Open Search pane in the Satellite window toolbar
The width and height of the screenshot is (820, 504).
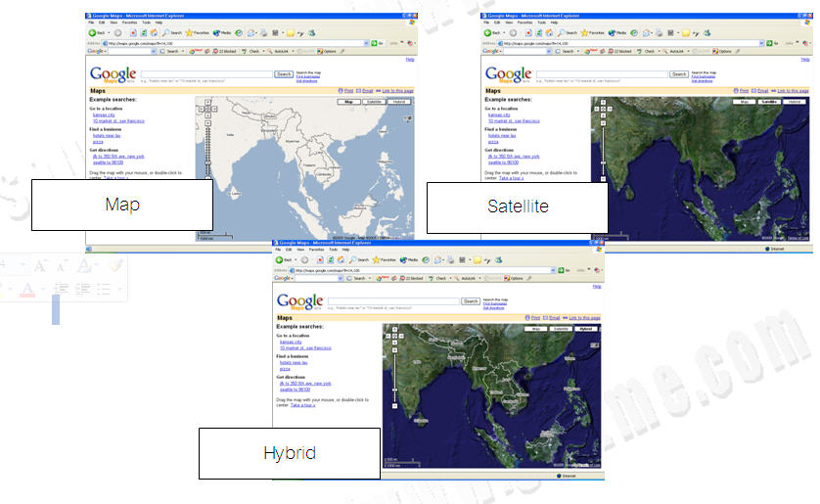[x=568, y=32]
